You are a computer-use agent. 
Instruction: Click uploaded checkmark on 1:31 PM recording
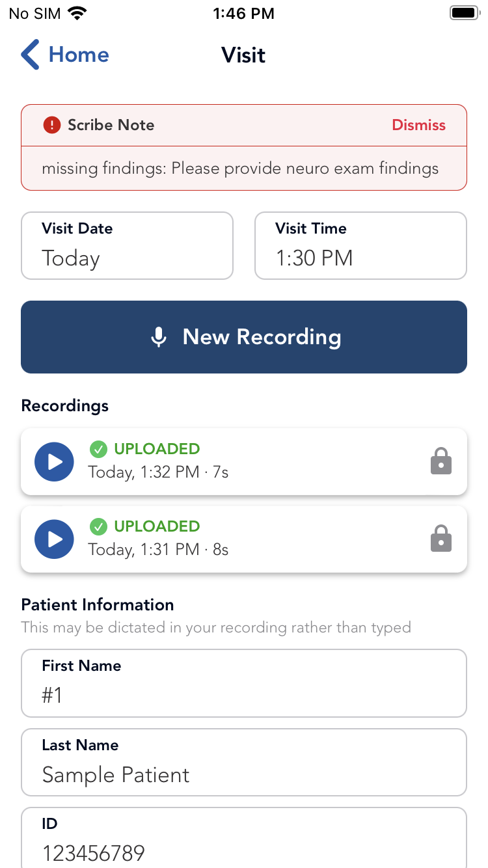(98, 526)
